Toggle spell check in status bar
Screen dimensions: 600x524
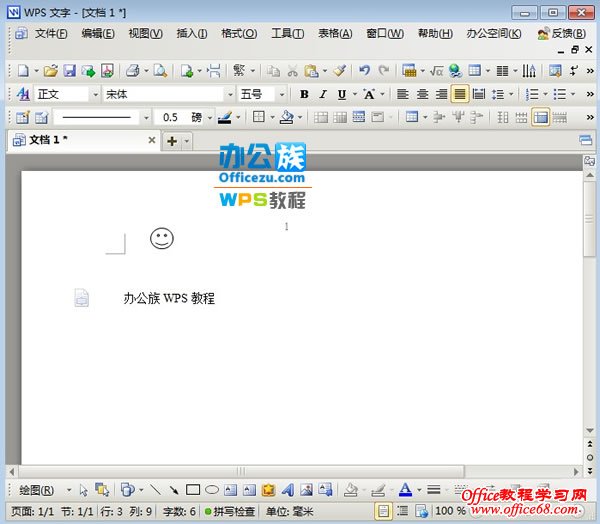[230, 511]
